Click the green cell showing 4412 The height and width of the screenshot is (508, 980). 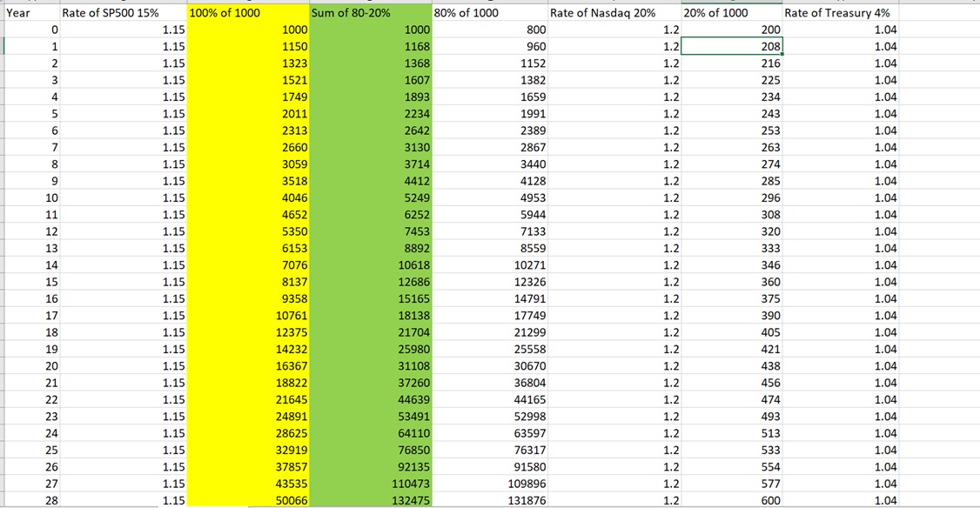(370, 181)
